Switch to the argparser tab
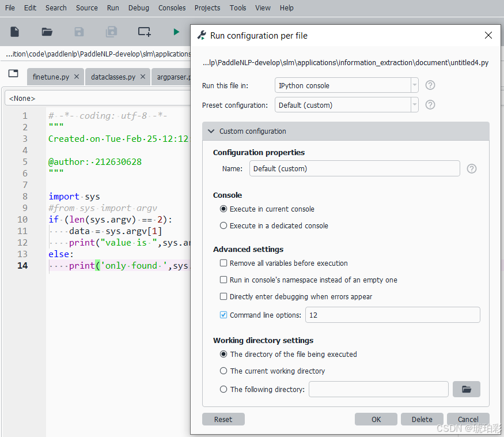 (172, 77)
